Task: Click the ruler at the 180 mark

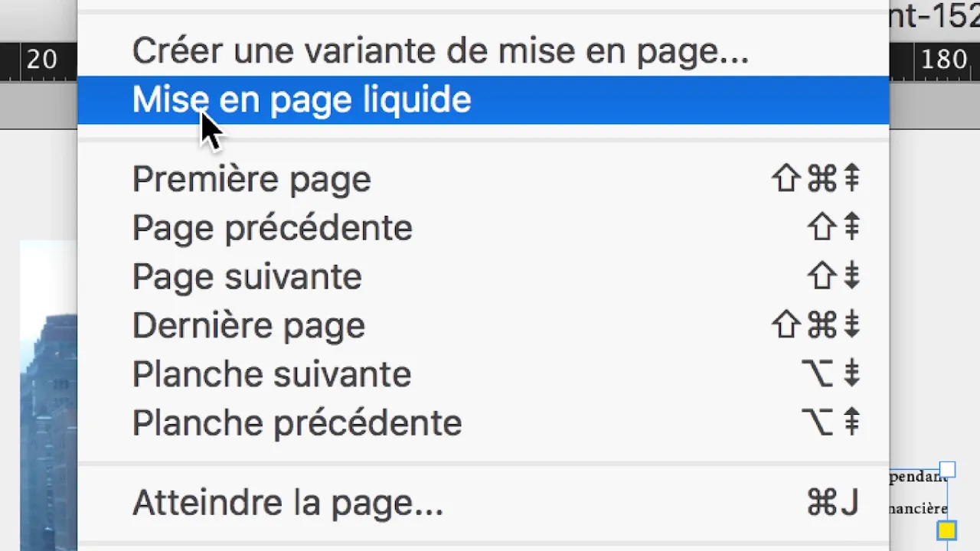Action: click(944, 60)
